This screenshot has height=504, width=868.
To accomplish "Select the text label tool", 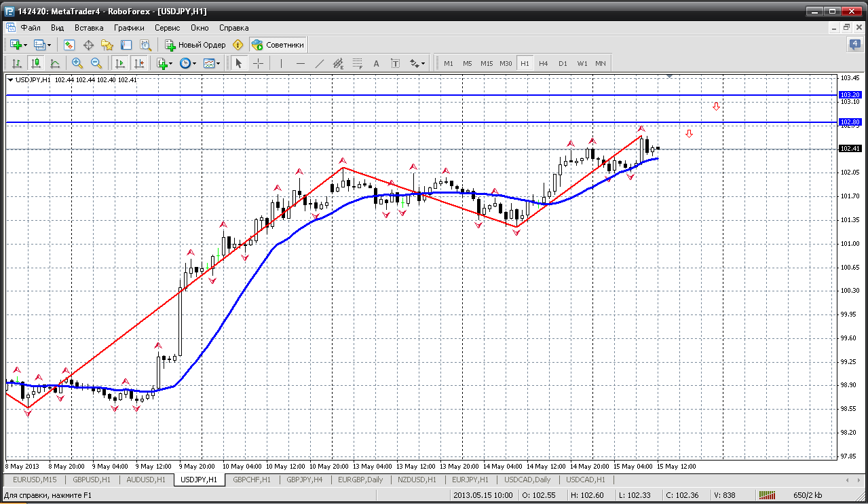I will pyautogui.click(x=396, y=63).
